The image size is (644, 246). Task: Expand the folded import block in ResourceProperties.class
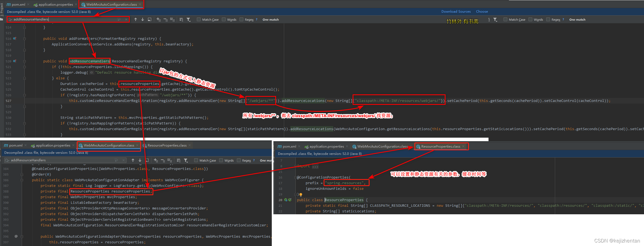pos(295,166)
